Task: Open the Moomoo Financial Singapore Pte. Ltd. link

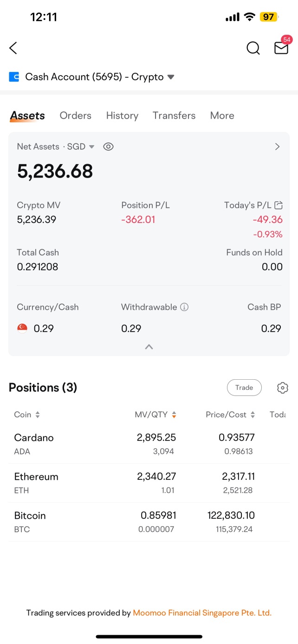Action: pyautogui.click(x=202, y=612)
